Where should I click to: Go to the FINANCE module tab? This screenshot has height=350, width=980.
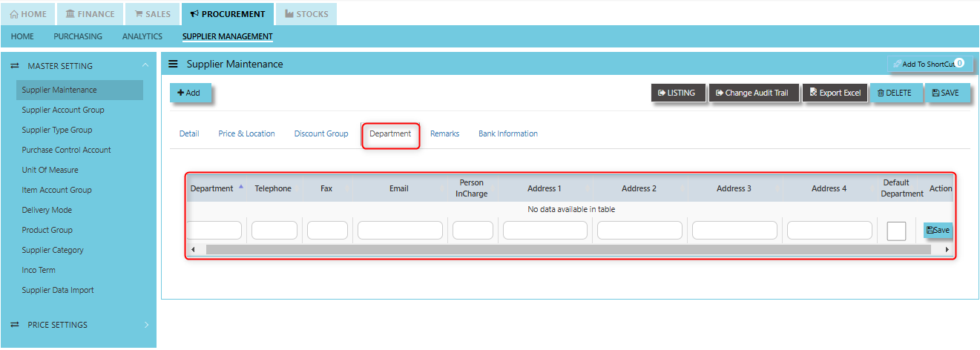point(90,14)
